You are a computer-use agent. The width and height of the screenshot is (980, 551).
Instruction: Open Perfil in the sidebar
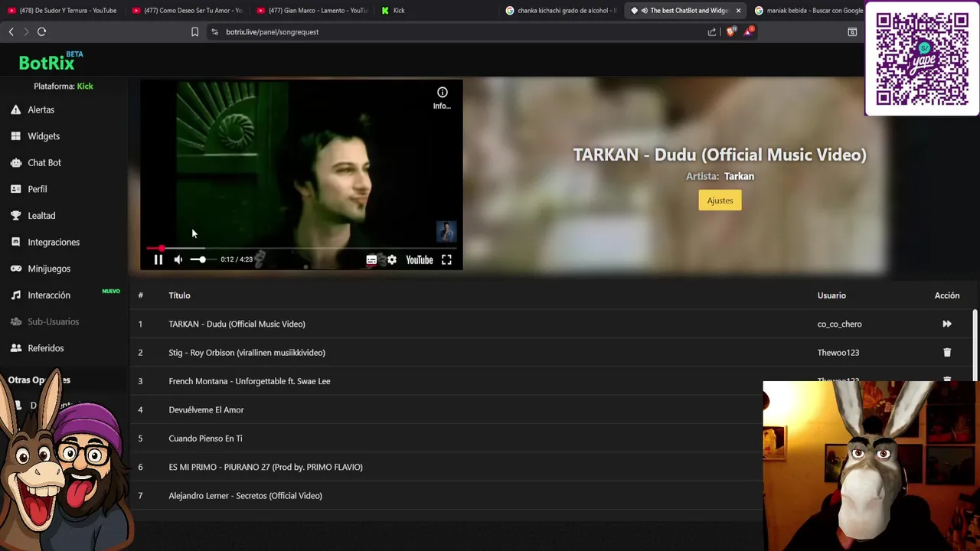pyautogui.click(x=38, y=189)
